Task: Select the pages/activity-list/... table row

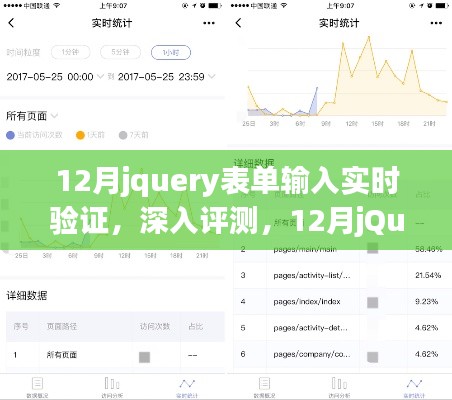Action: click(342, 275)
